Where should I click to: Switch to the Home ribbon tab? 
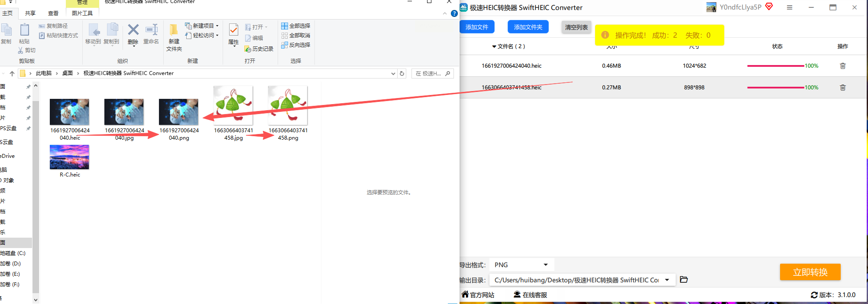pos(7,13)
